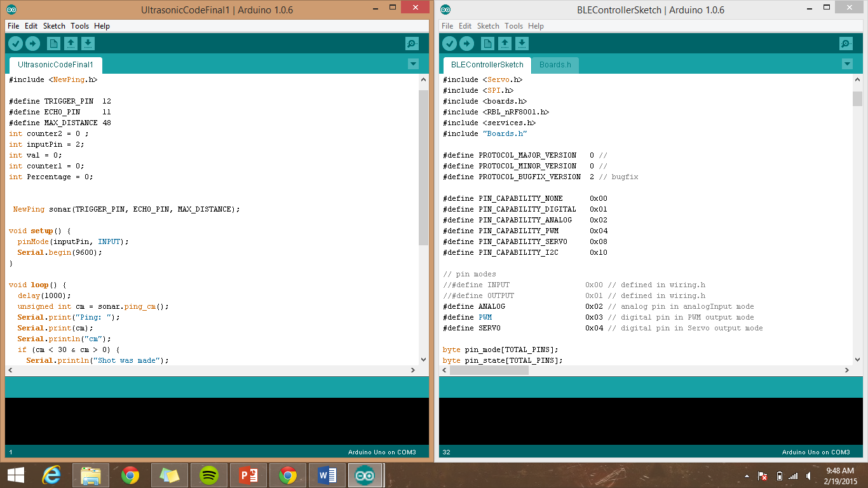
Task: Open File menu in BLEControllerSketch window
Action: click(447, 26)
